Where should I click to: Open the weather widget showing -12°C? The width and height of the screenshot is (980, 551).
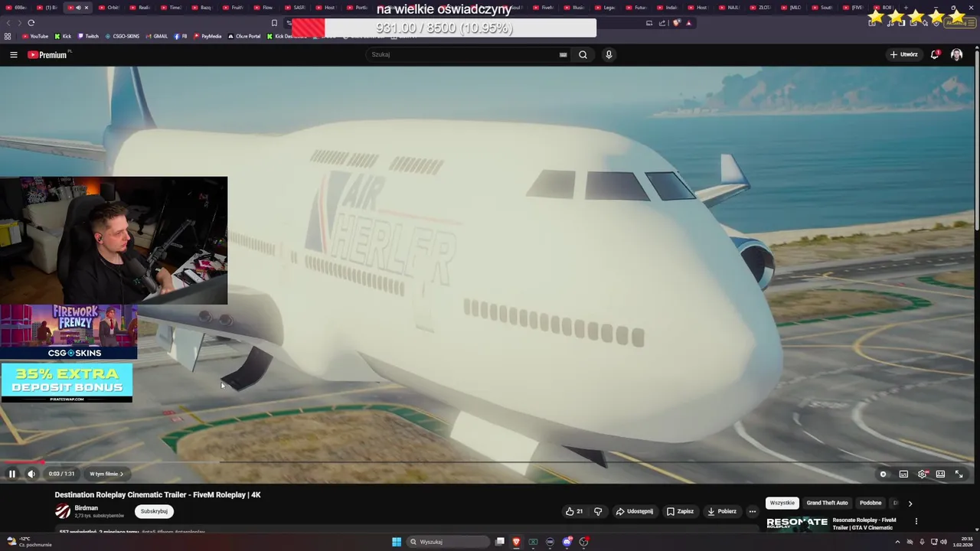point(28,542)
